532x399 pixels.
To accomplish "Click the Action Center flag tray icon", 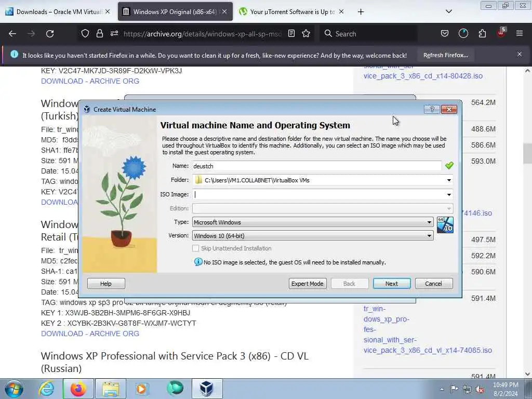I will tap(454, 389).
